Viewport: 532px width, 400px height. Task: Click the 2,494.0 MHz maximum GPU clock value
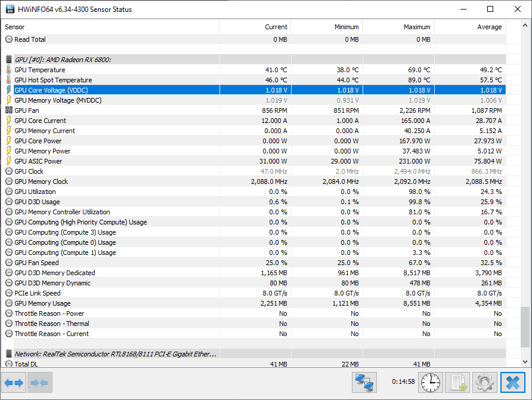tap(412, 171)
